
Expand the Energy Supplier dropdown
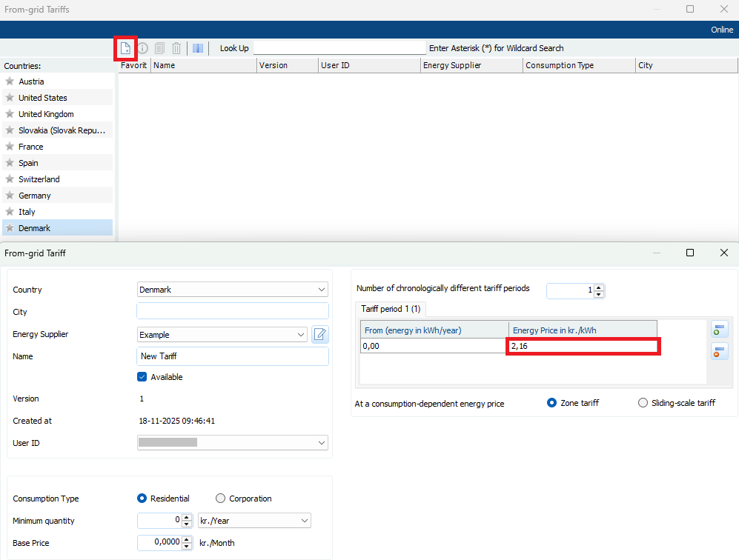(x=300, y=335)
